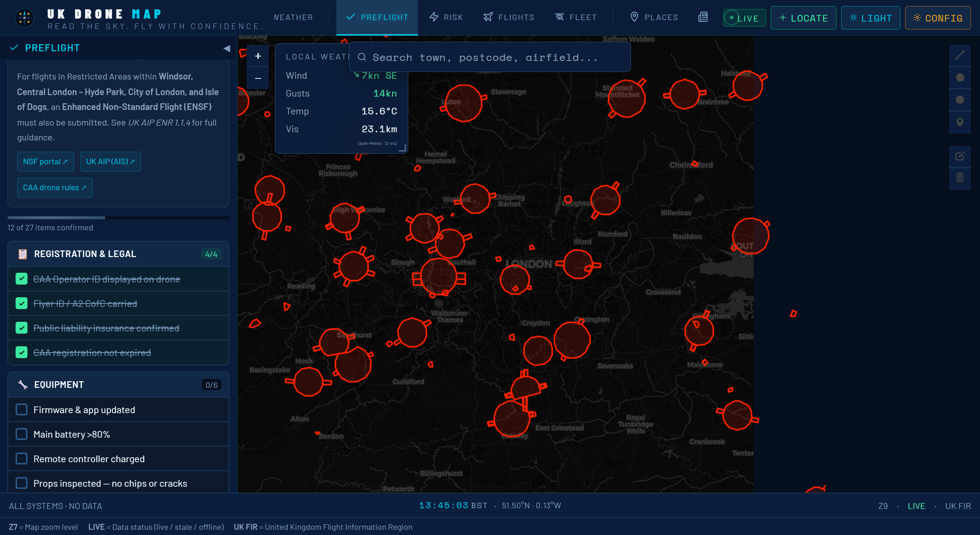Click the Vis 23.1km value
Screen dimensions: 980x535
379,129
